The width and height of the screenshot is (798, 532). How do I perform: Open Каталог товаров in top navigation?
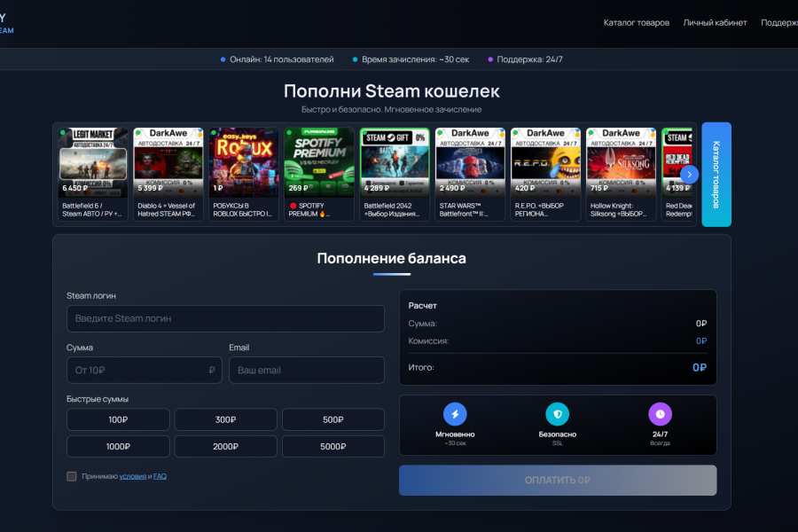(636, 22)
